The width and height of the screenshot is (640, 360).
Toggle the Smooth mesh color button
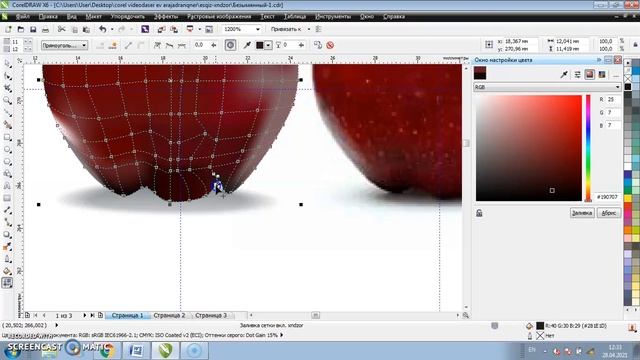tap(230, 45)
